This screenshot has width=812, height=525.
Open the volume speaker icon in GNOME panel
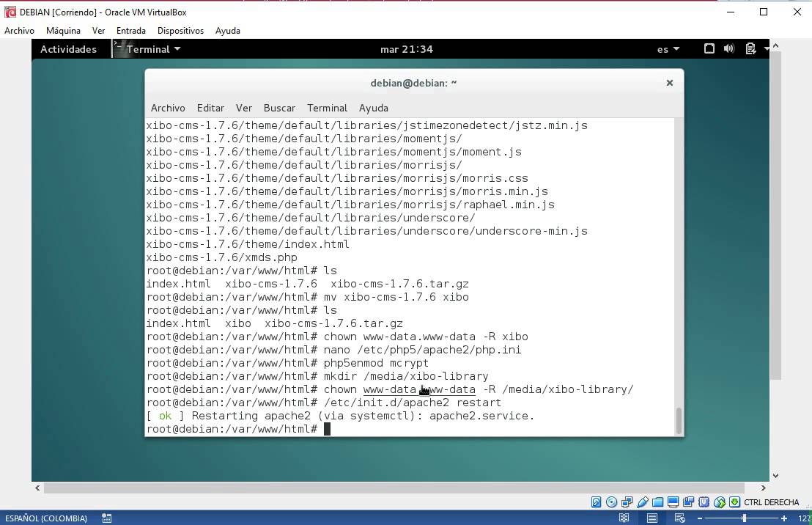tap(729, 48)
